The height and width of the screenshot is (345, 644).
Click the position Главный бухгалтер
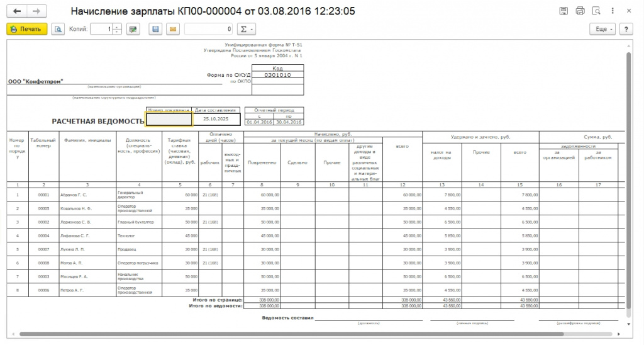pyautogui.click(x=136, y=222)
